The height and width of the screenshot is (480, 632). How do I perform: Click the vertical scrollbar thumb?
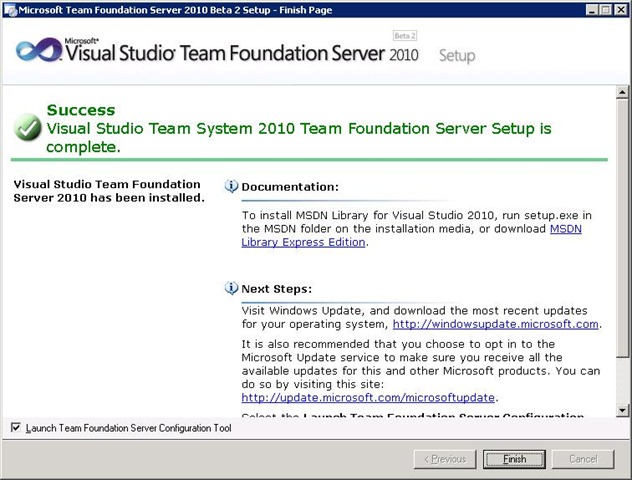(x=622, y=228)
